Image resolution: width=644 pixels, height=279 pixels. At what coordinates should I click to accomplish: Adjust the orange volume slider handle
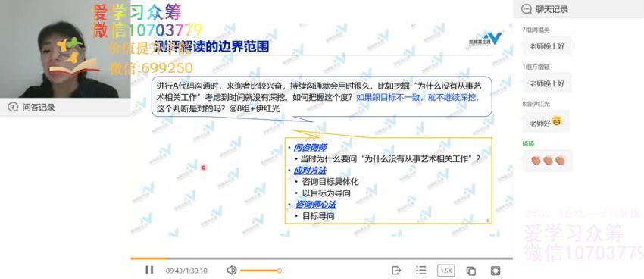tap(280, 271)
